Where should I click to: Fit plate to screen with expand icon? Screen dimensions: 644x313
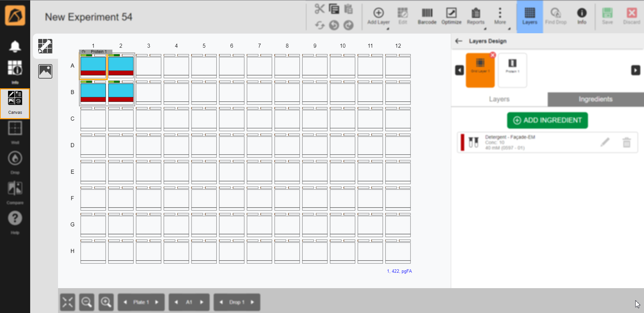tap(67, 302)
